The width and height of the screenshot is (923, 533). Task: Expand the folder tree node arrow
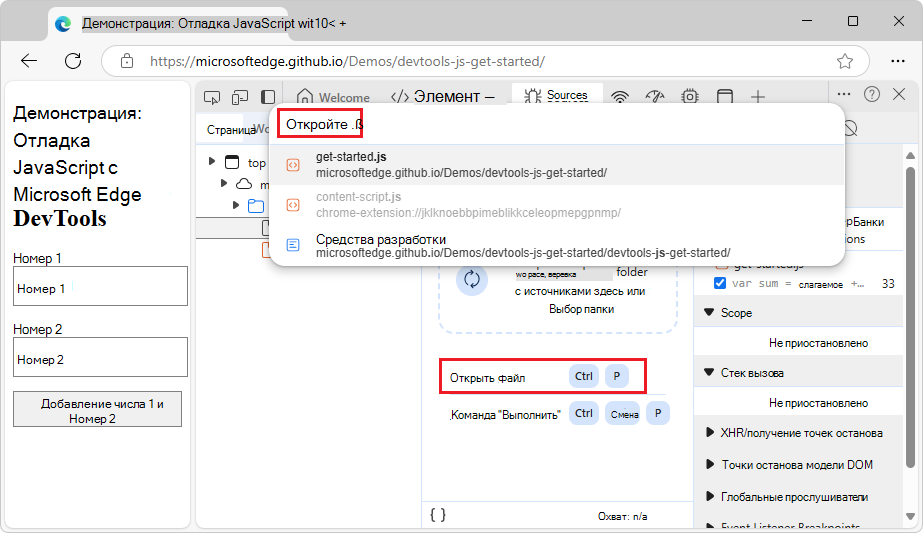[235, 205]
